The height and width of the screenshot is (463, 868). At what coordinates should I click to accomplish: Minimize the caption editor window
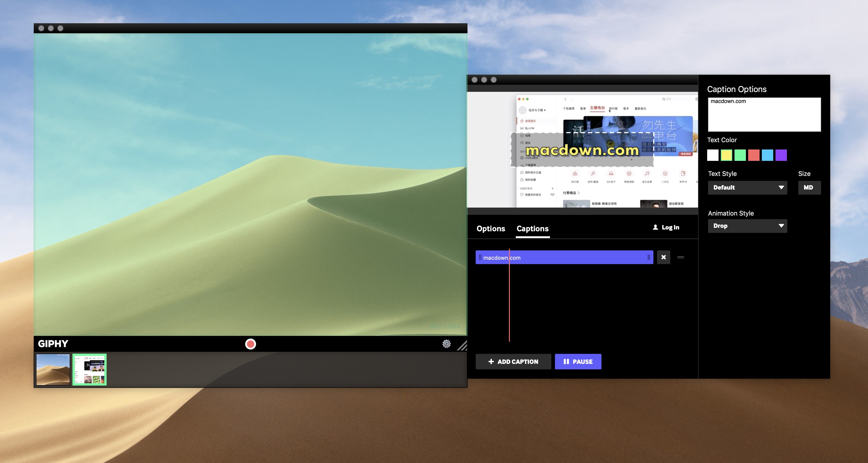tap(484, 80)
